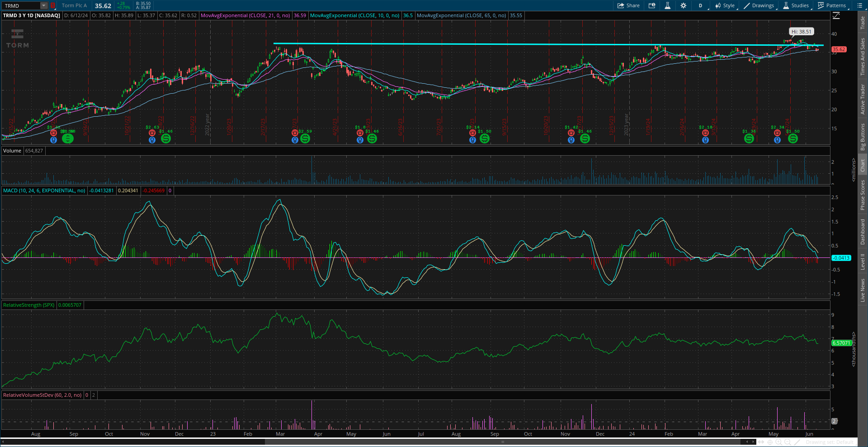Click MovAvgExponential (CLOSE, 10, 0, no) label

pyautogui.click(x=354, y=15)
